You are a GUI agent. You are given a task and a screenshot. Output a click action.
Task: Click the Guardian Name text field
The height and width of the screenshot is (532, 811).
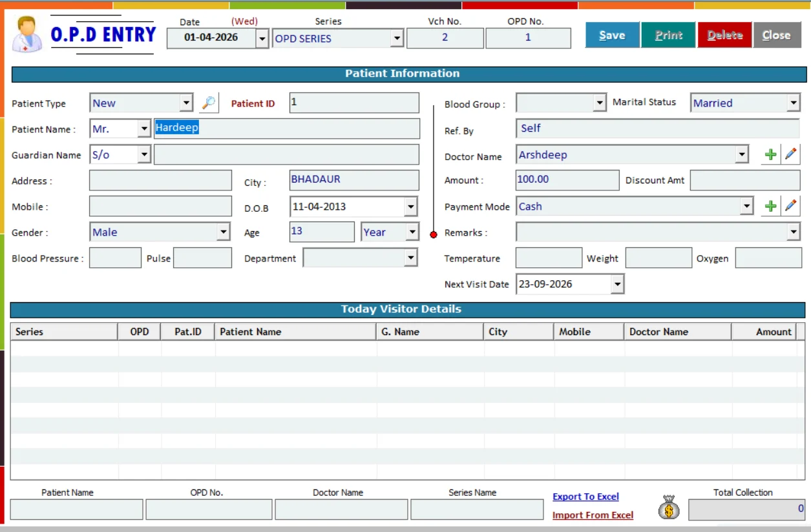286,154
